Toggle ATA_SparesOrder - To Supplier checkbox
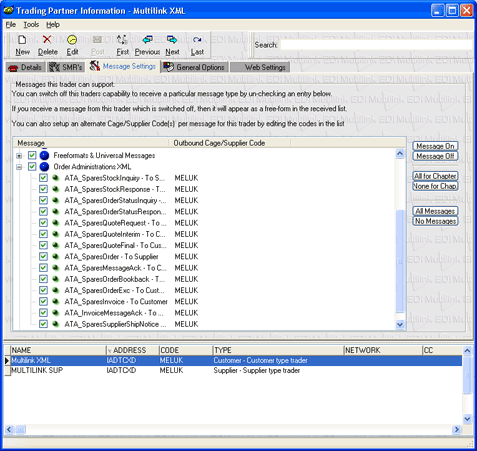Viewport: 477px width, 451px height. 43,256
